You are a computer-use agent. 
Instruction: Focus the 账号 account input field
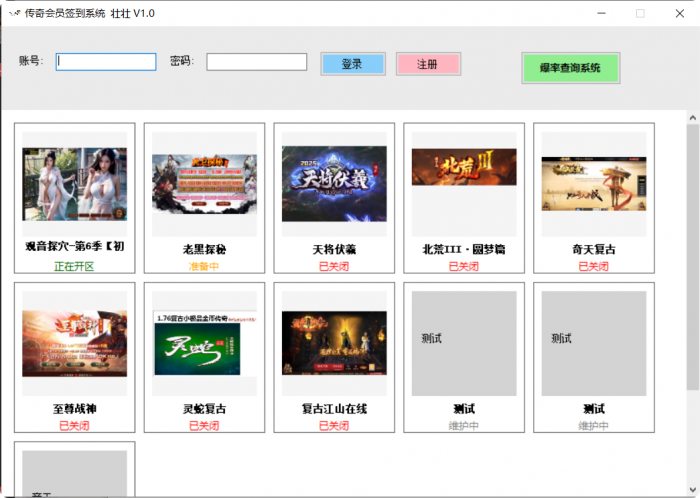106,62
